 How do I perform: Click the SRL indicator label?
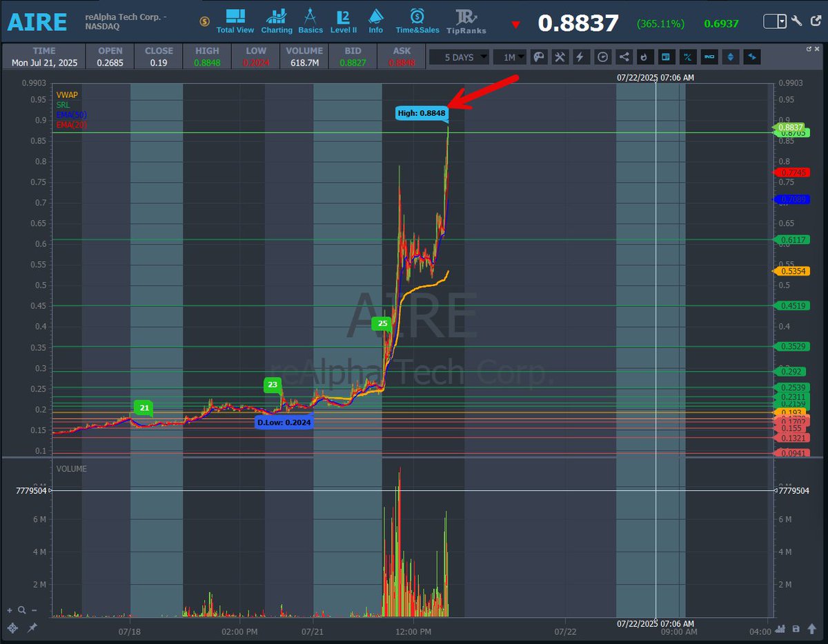[x=63, y=104]
